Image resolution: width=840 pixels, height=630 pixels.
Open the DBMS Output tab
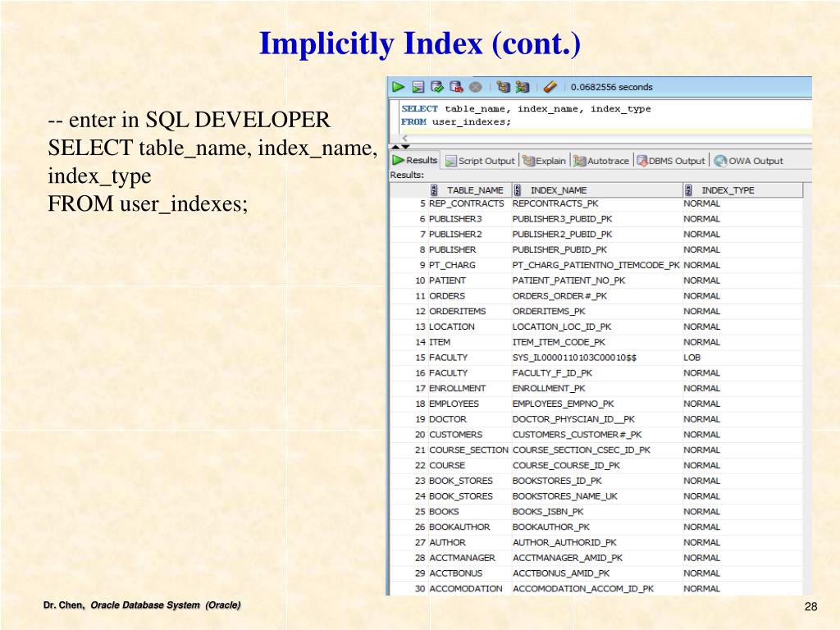click(x=671, y=161)
